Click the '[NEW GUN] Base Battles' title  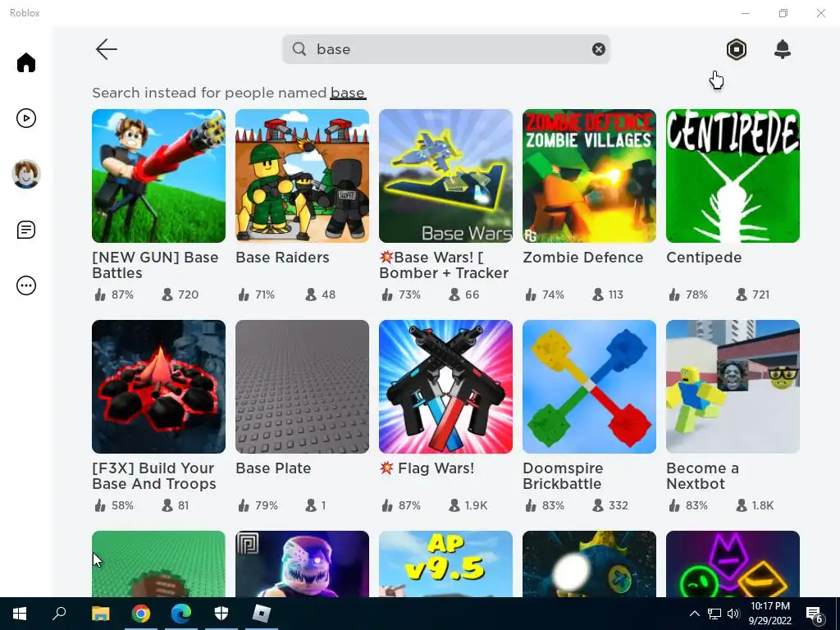tap(155, 265)
